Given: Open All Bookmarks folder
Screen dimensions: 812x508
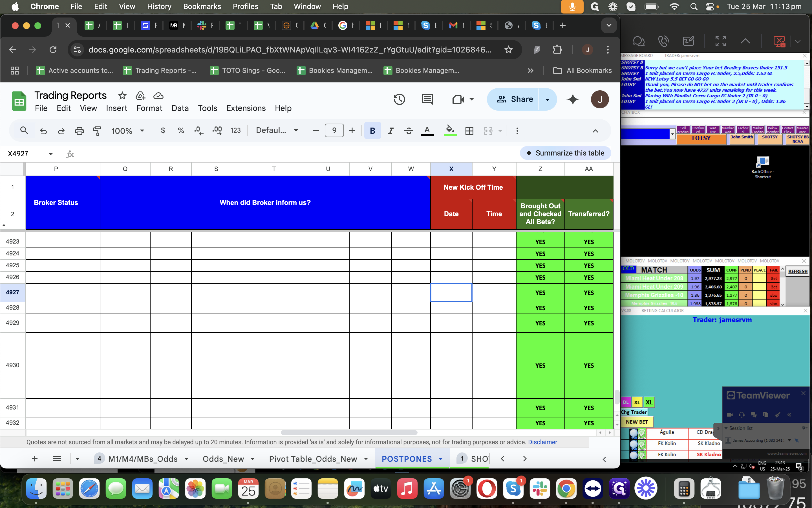Looking at the screenshot, I should click(582, 70).
